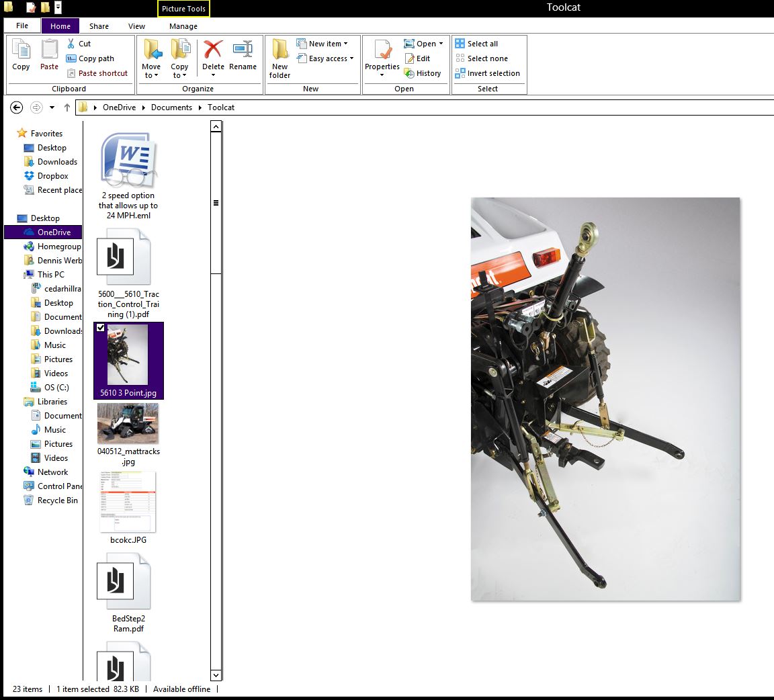
Task: Go back with the Back arrow button
Action: click(16, 107)
